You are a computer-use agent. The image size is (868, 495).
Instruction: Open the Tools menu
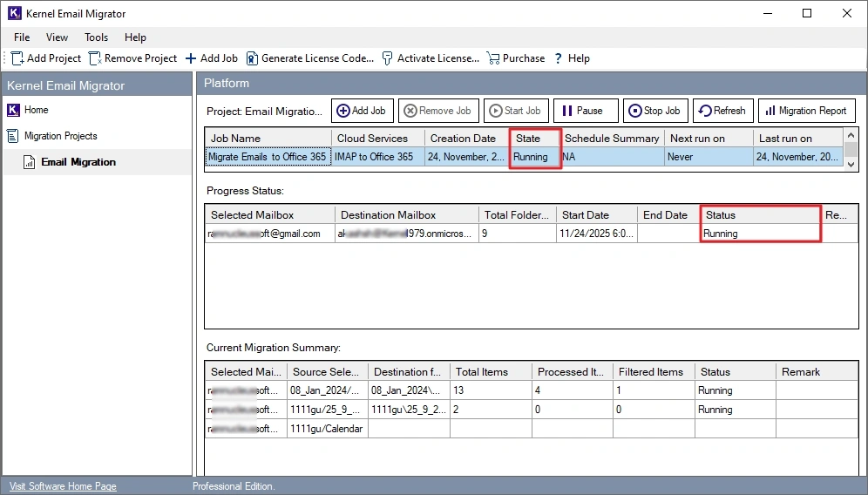(97, 37)
